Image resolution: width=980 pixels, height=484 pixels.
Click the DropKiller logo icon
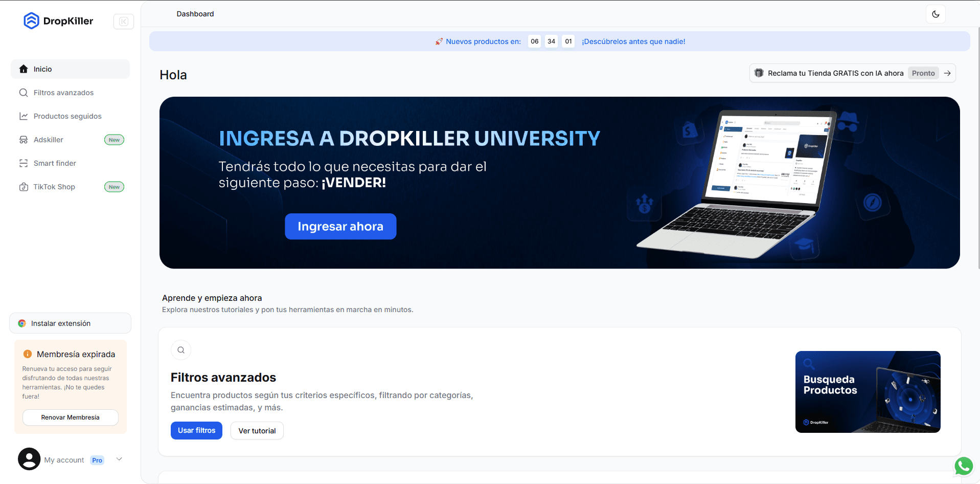[31, 21]
